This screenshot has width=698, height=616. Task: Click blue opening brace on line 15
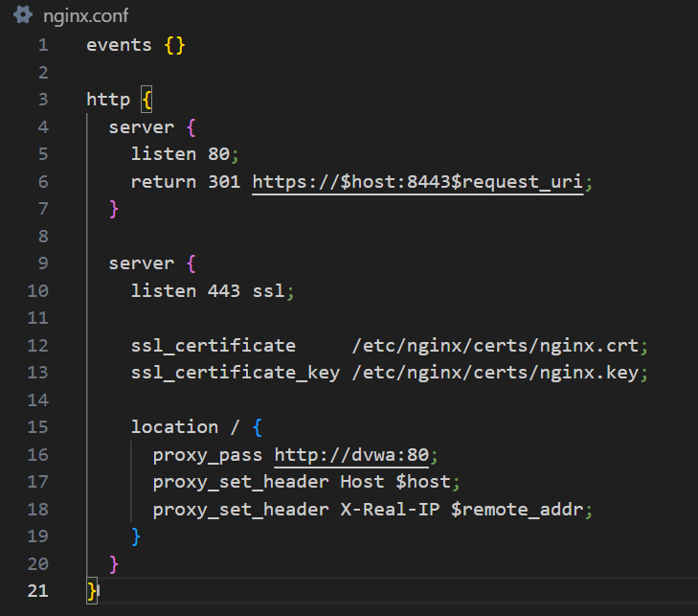coord(257,427)
